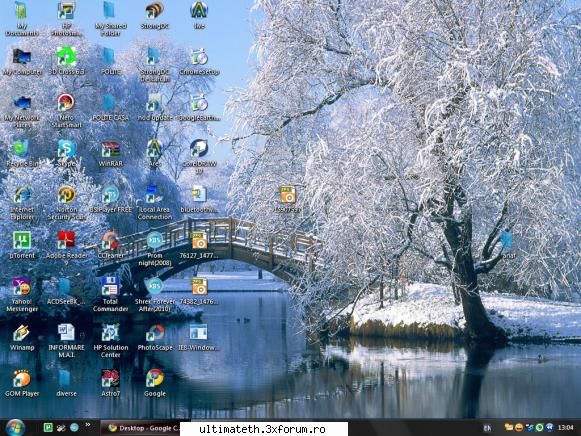The height and width of the screenshot is (436, 581).
Task: Expand the quick launch overflow chevron
Action: point(88,425)
